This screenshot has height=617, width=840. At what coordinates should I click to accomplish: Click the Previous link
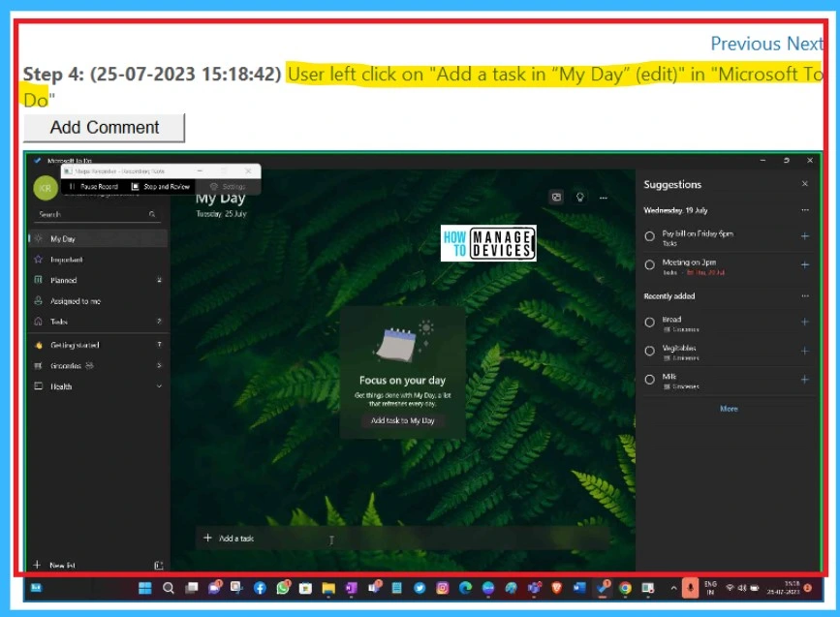[x=746, y=44]
